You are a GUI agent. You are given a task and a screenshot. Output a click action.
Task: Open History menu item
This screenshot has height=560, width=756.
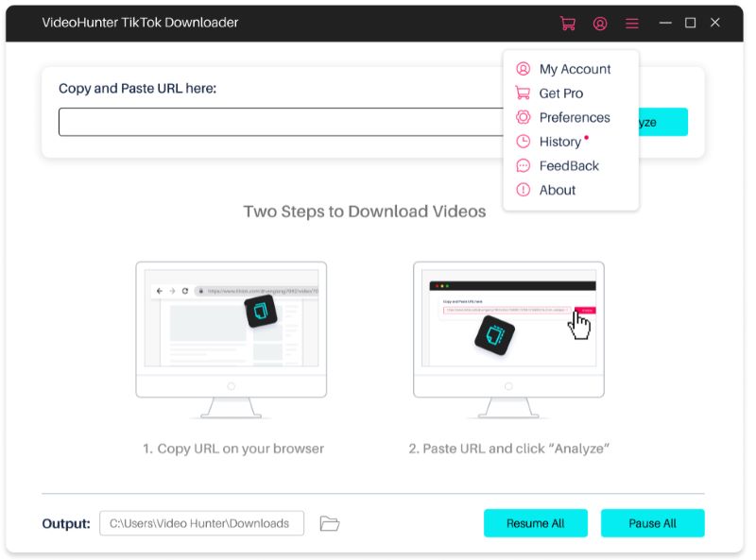coord(560,142)
